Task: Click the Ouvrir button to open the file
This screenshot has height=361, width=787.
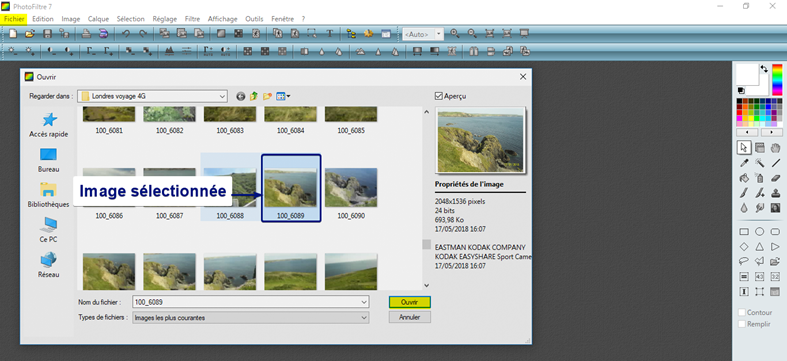Action: [410, 302]
